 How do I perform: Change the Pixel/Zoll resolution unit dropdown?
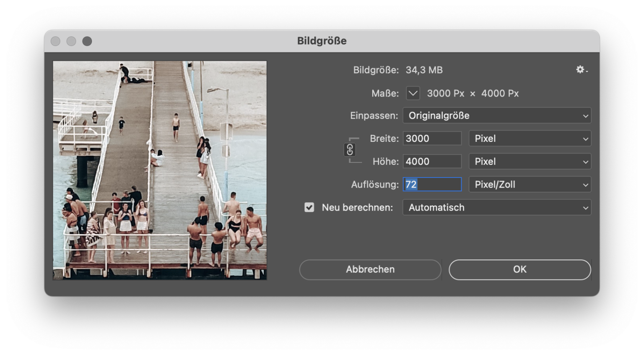pos(530,184)
